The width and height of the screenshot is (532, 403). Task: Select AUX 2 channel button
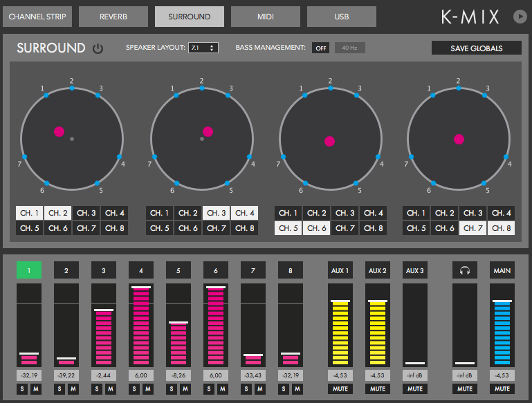point(377,270)
